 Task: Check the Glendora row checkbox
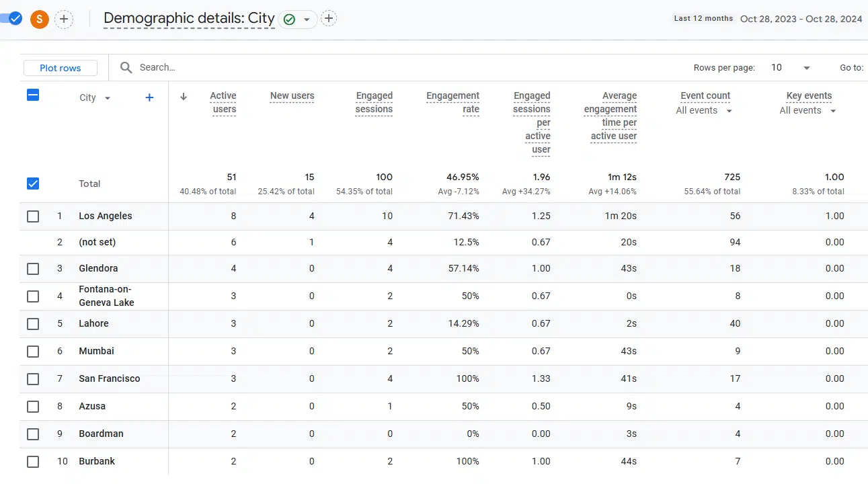[33, 269]
